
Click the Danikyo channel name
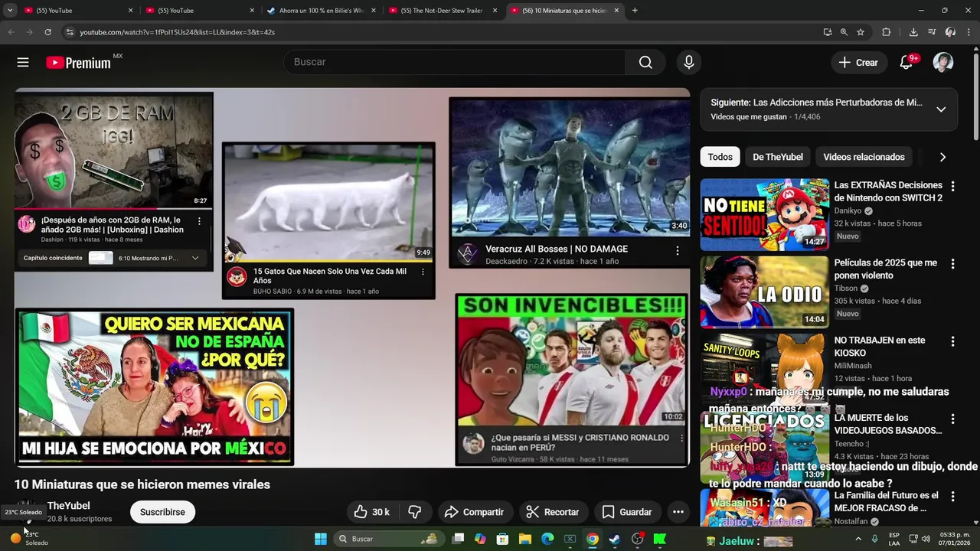(x=848, y=210)
